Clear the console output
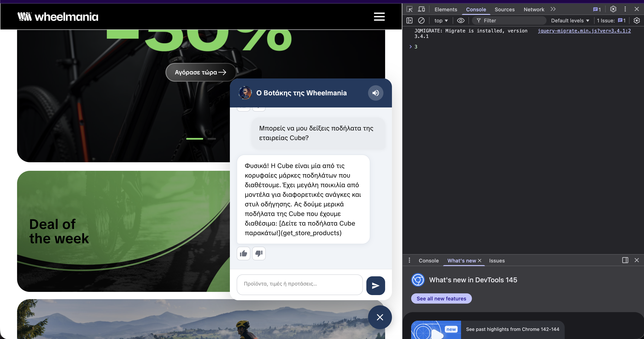Image resolution: width=644 pixels, height=339 pixels. point(421,20)
